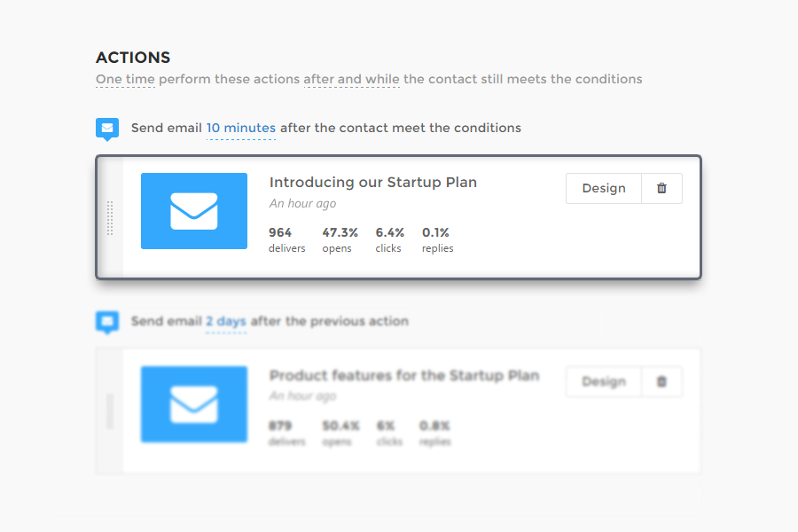This screenshot has height=532, width=798.
Task: Change the "2 days" delay setting
Action: coord(226,321)
